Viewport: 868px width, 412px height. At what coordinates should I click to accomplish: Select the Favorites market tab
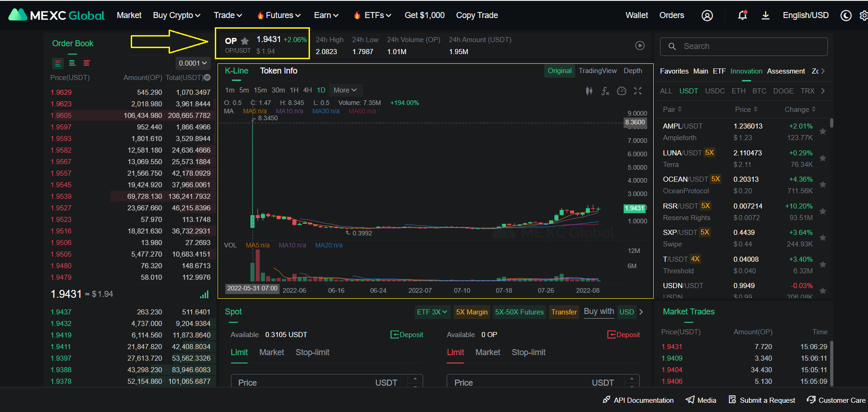coord(674,71)
